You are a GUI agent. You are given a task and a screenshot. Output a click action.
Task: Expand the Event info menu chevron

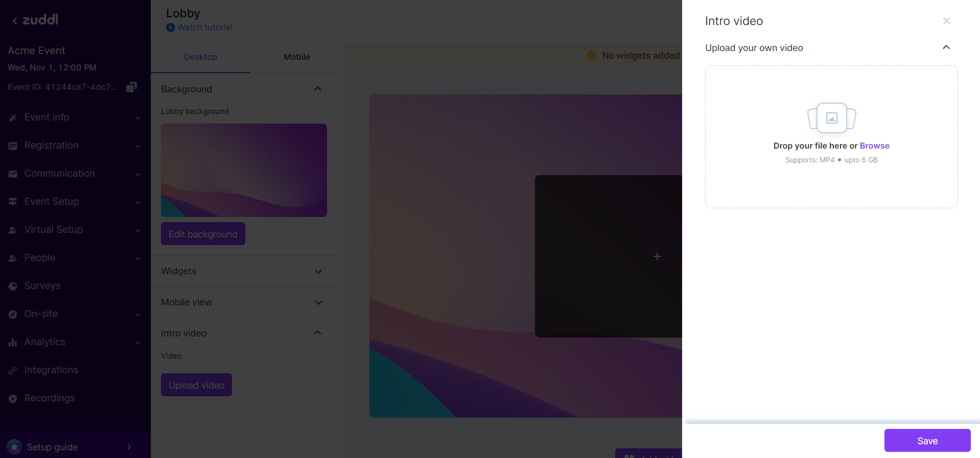(138, 118)
